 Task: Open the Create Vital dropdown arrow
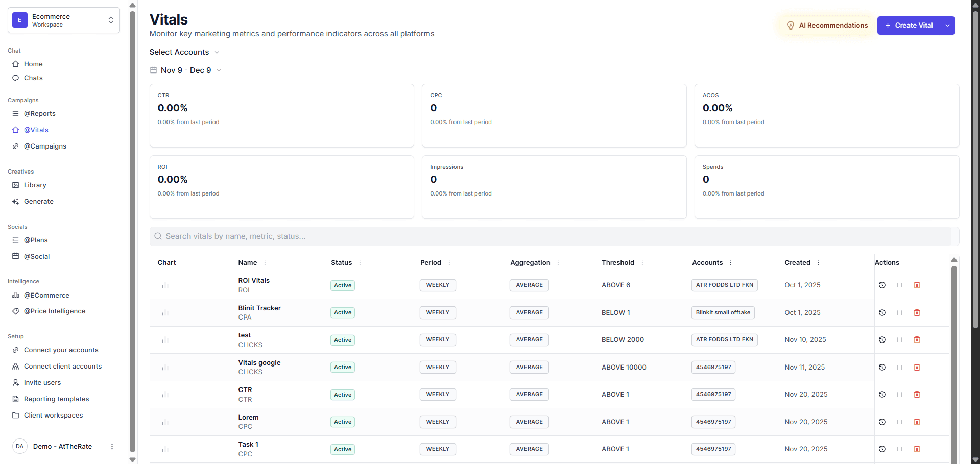pos(947,26)
